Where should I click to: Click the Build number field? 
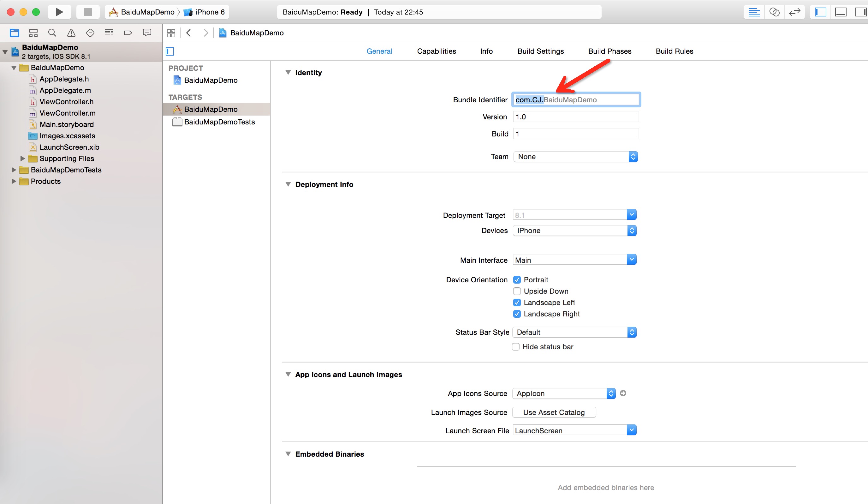[x=576, y=134]
